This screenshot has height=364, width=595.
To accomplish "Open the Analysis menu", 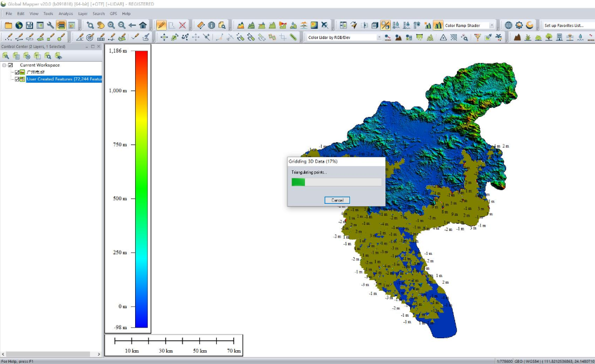I will click(65, 14).
